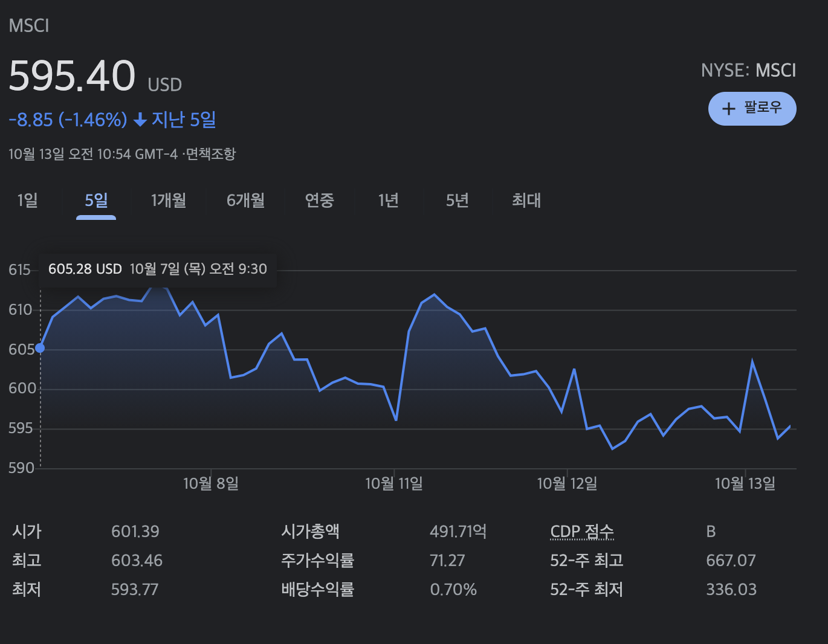Click the -8.85 (-1.46%) change text

(x=68, y=120)
